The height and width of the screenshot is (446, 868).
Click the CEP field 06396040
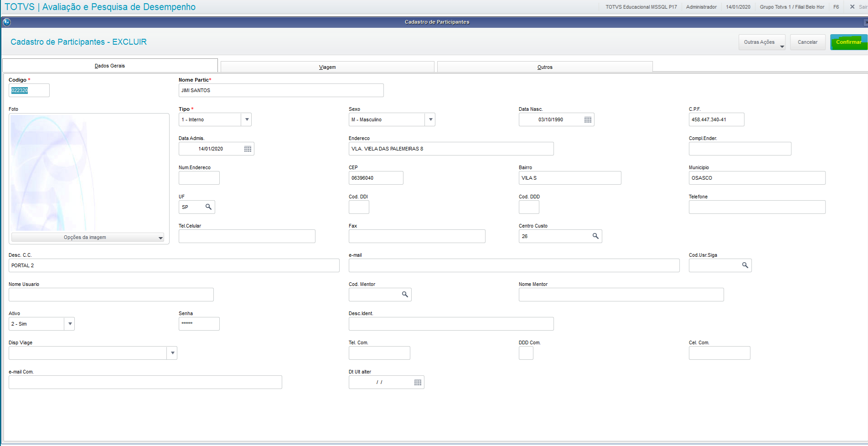click(376, 178)
